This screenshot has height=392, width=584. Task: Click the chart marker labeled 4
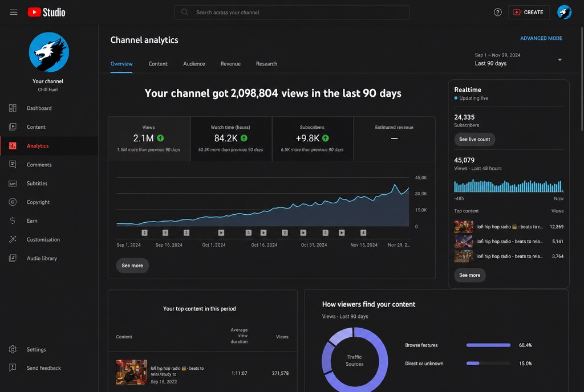pyautogui.click(x=363, y=233)
